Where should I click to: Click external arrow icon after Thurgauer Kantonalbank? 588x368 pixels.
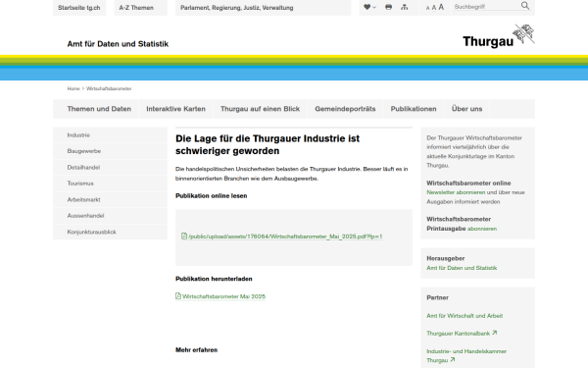(494, 333)
